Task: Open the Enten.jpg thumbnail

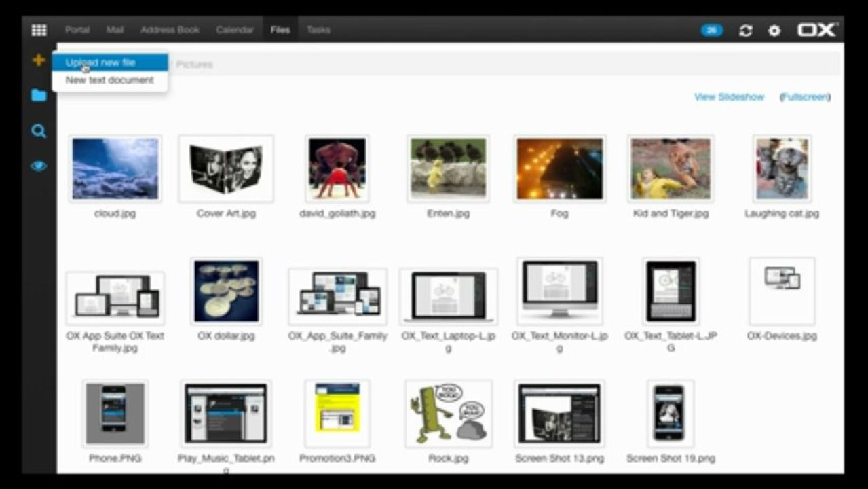Action: click(448, 168)
